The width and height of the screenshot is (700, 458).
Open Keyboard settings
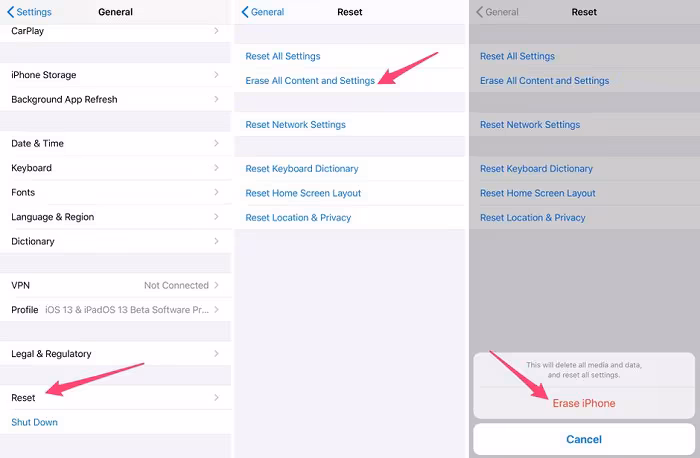tap(116, 168)
